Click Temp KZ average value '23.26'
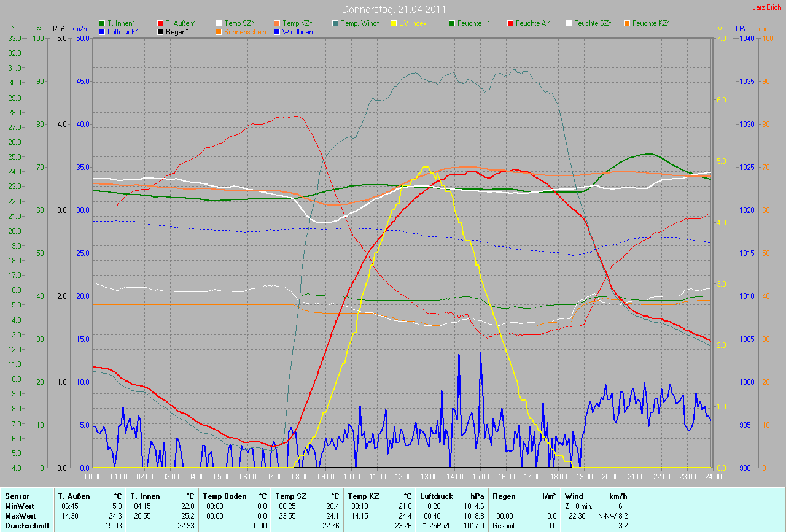786x532 pixels. click(x=403, y=525)
